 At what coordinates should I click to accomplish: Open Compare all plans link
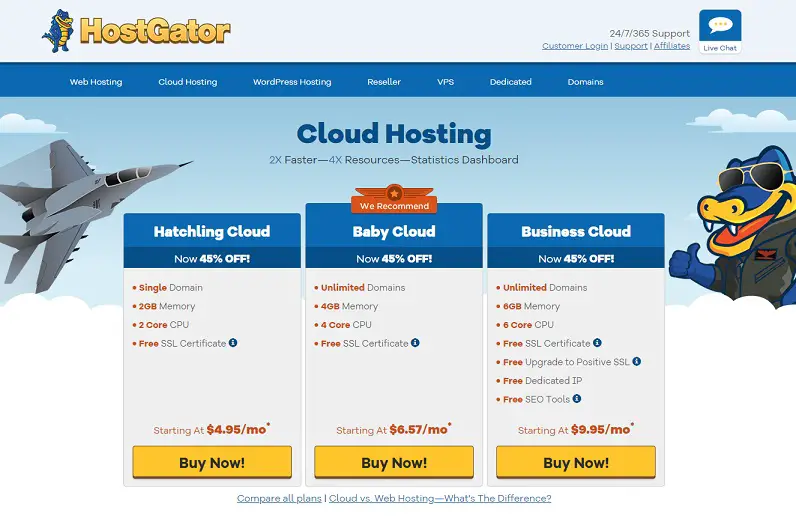(x=279, y=498)
